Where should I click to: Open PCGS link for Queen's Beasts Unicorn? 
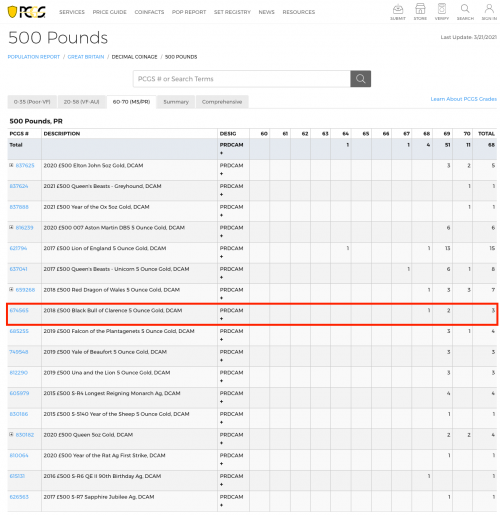click(x=19, y=269)
